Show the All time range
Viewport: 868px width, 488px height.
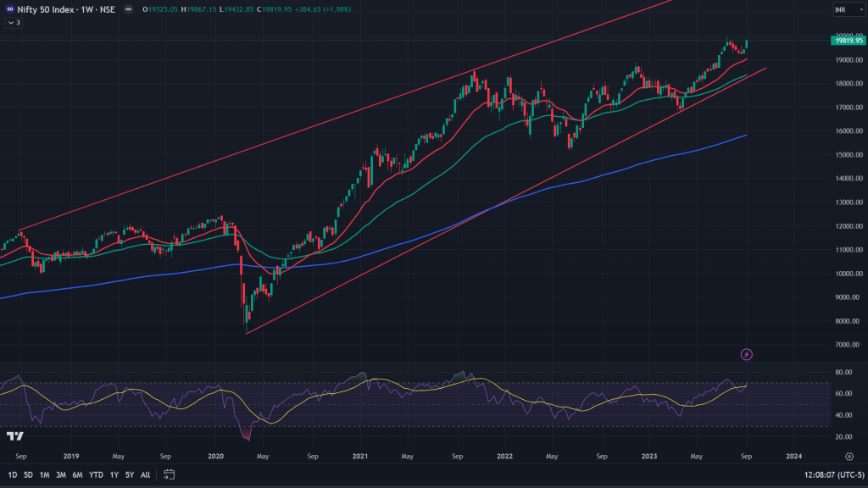point(145,474)
